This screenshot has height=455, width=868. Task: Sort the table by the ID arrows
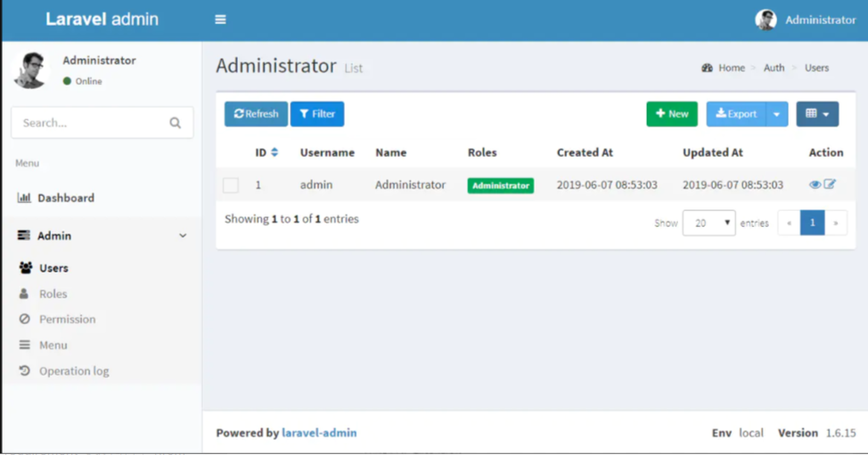pos(274,152)
